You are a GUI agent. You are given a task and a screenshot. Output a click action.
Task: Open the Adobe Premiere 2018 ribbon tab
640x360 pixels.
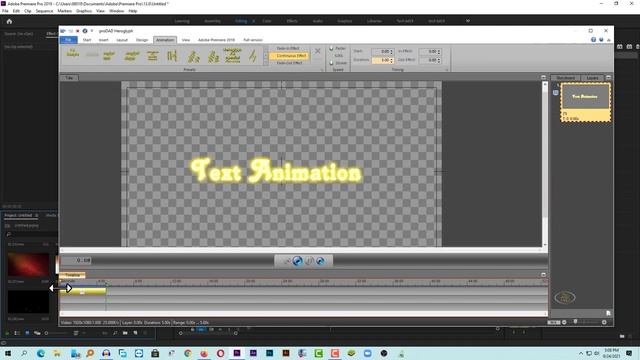[x=216, y=40]
